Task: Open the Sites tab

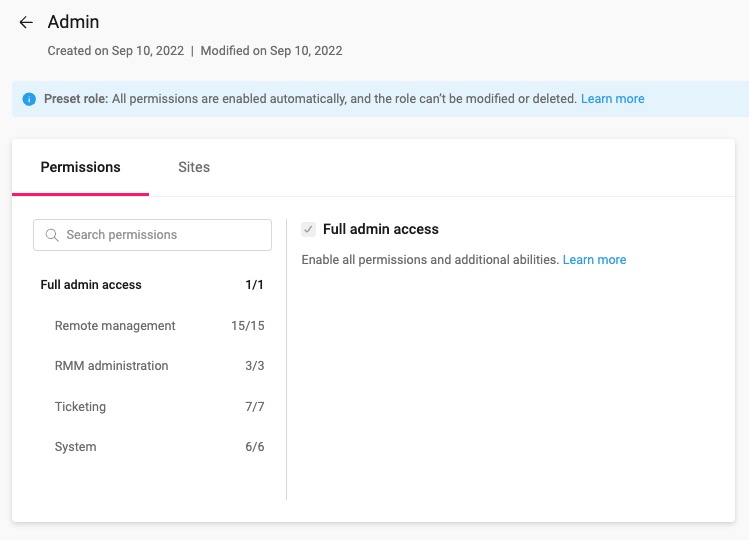Action: 194,167
